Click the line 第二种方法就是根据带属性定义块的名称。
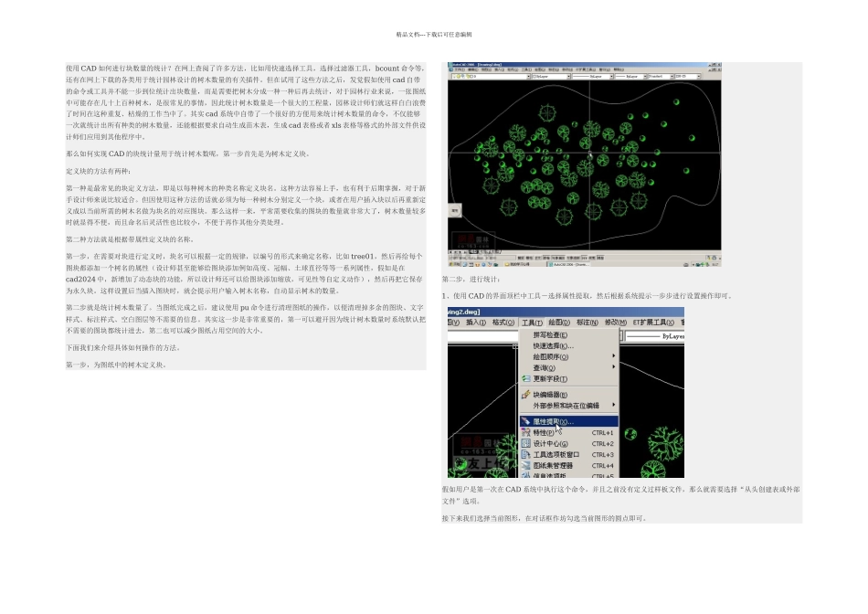The width and height of the screenshot is (868, 614). pyautogui.click(x=130, y=239)
